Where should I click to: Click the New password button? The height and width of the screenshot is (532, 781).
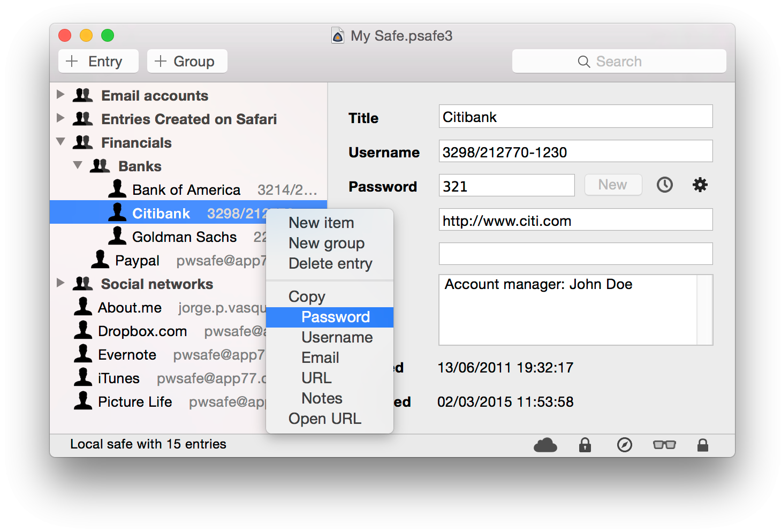pos(613,185)
